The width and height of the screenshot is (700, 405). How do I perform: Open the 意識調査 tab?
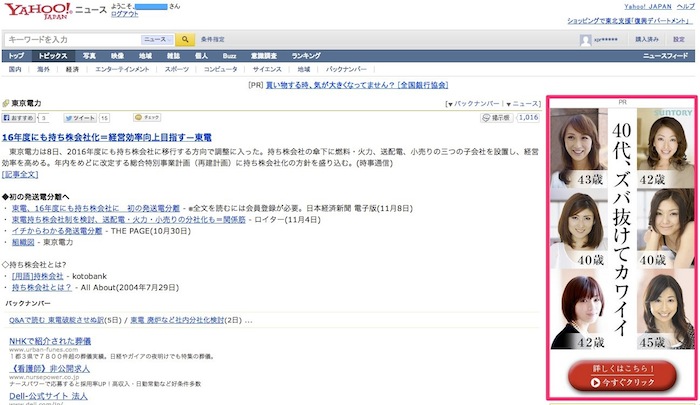pos(264,56)
